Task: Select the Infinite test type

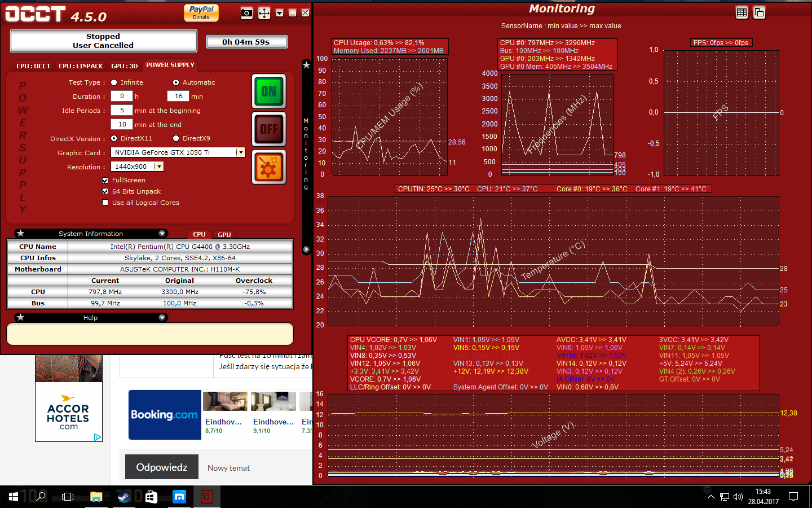Action: point(114,82)
